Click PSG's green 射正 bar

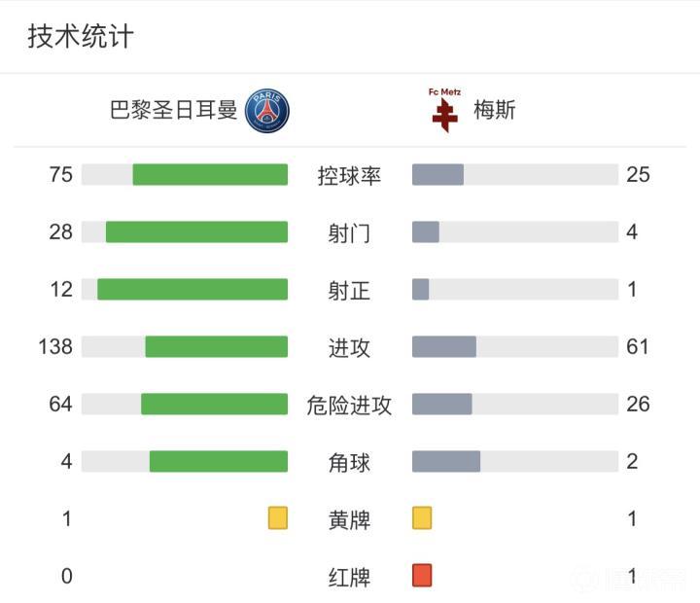tap(192, 290)
